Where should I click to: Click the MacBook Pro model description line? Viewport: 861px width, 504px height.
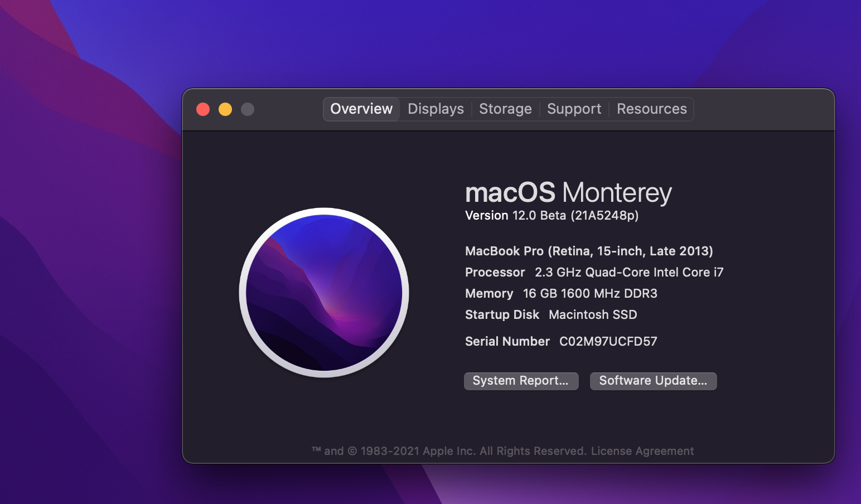click(589, 251)
